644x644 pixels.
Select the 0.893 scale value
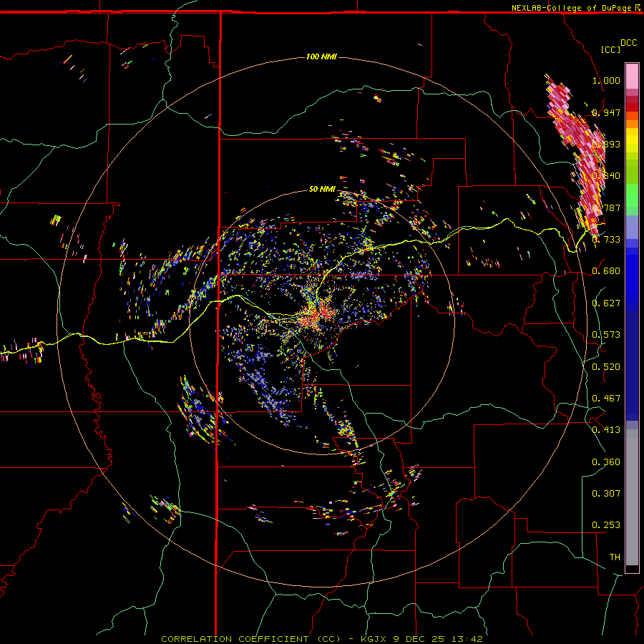point(606,144)
